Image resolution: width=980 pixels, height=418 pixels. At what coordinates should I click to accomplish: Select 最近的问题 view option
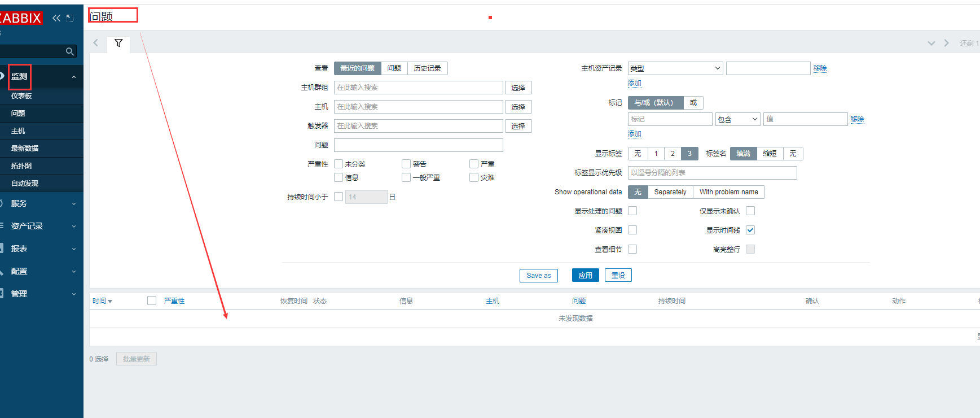[357, 68]
